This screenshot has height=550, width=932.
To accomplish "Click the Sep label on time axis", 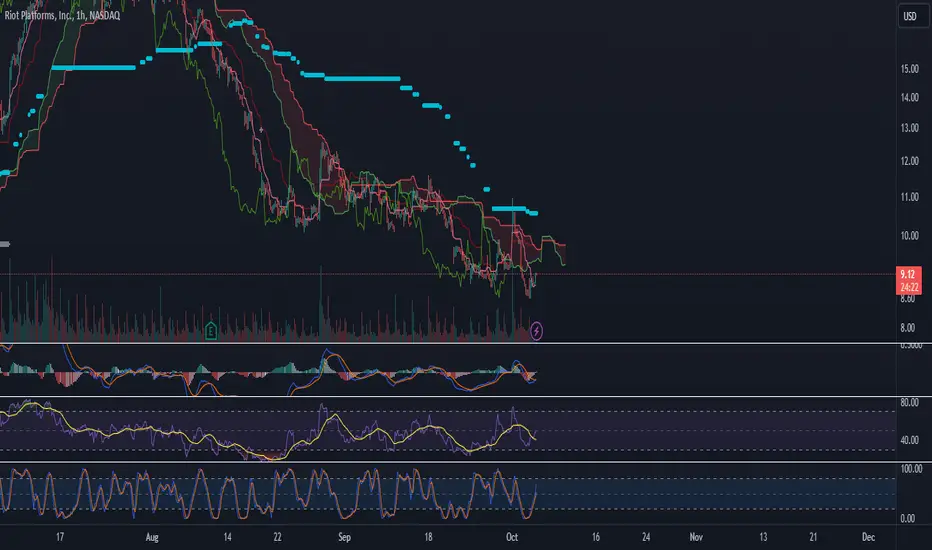I will click(344, 538).
